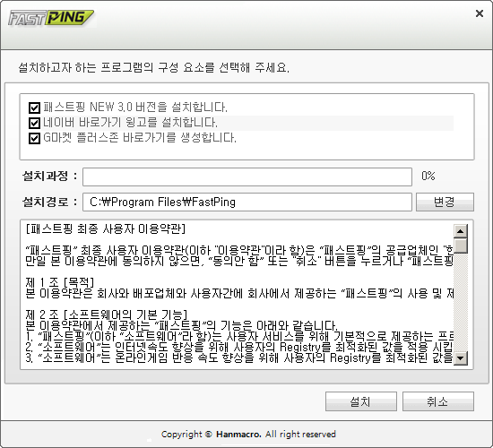Uncheck the G마켓 플러스존 바로가기 checkbox
493x448 pixels.
34,138
